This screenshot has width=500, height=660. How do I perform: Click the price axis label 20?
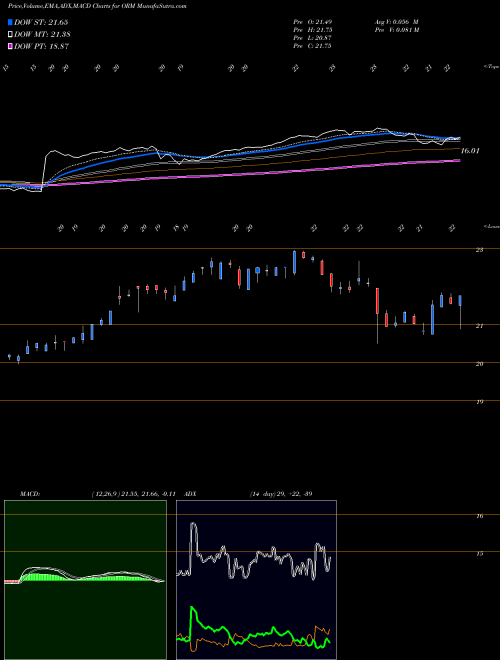[479, 364]
